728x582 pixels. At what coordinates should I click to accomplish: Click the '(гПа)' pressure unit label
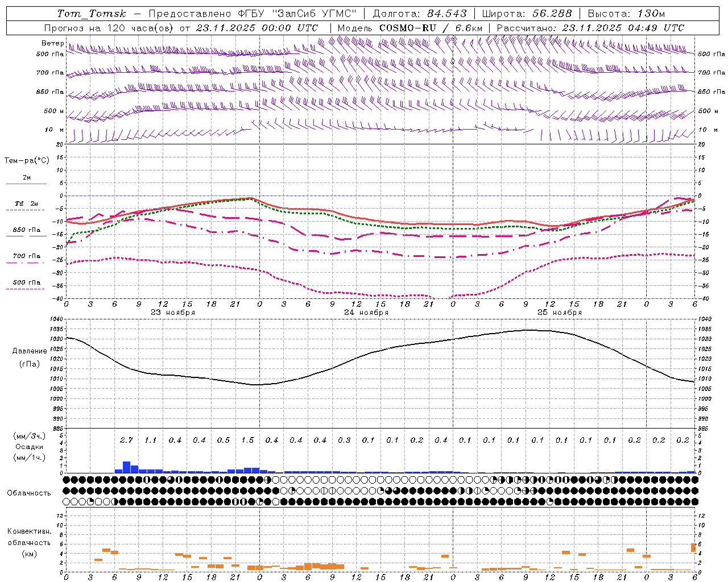pyautogui.click(x=30, y=364)
